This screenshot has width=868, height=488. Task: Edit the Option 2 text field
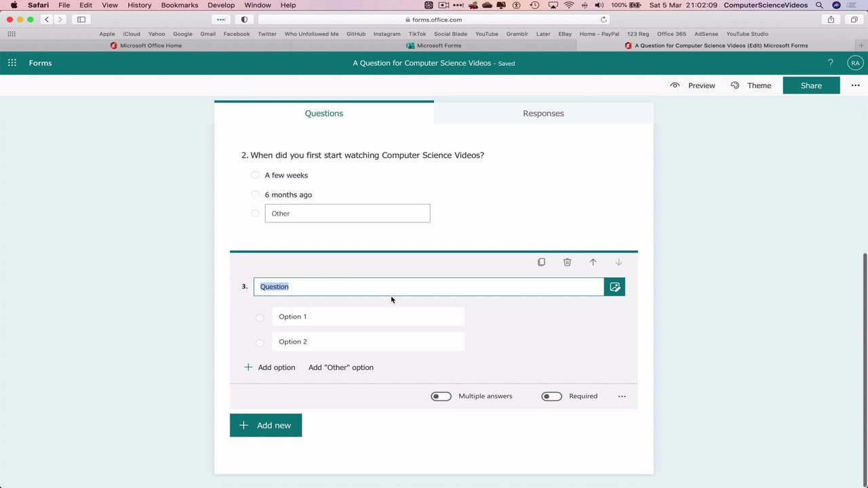coord(368,342)
